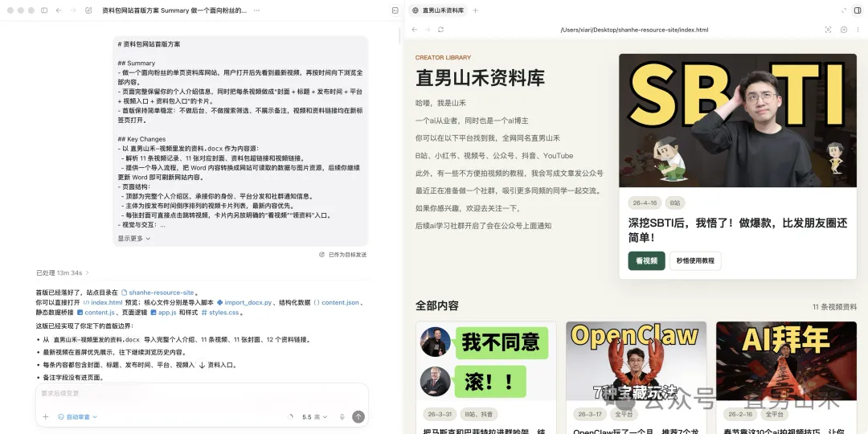Go forward in chat history arrow
This screenshot has height=434, width=868.
coord(73,10)
